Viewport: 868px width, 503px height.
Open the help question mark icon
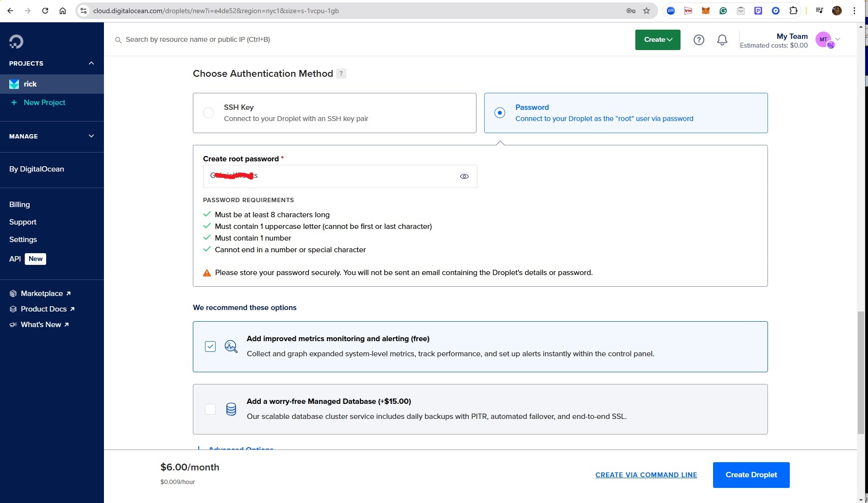(x=698, y=40)
